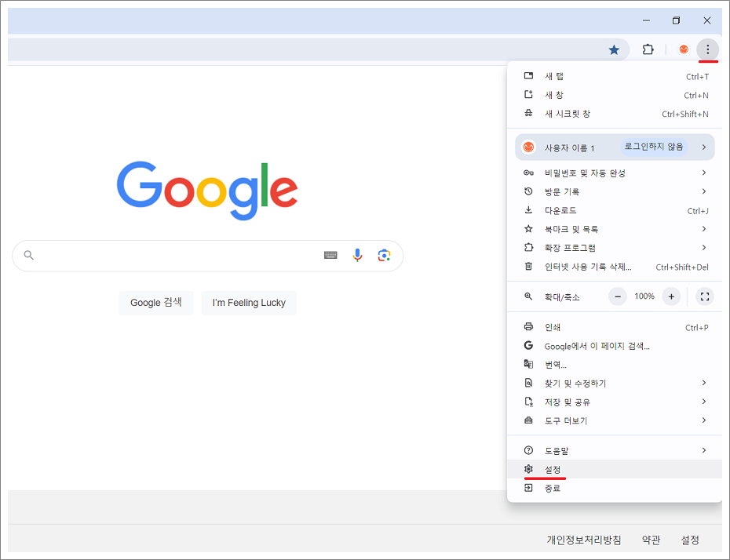Select 번역... menu item

pos(615,364)
